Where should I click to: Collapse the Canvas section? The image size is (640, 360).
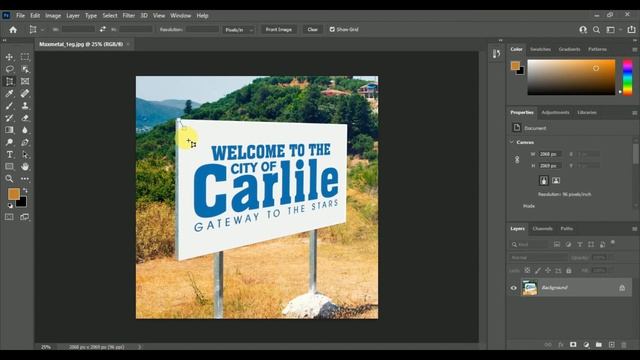[x=512, y=142]
